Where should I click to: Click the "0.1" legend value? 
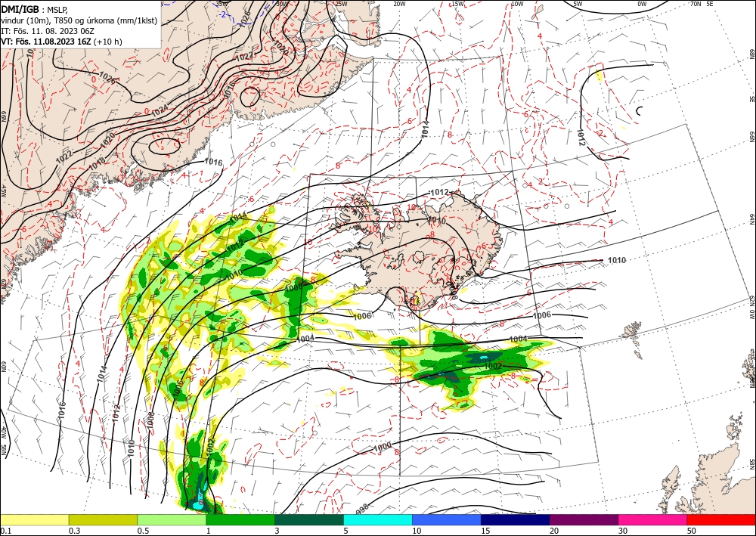tap(5, 531)
